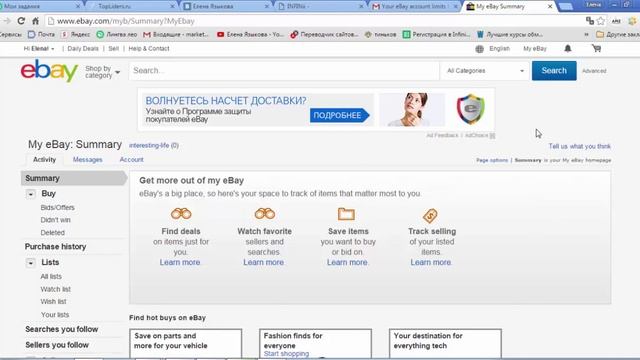Click the blue Search button
The image size is (640, 360).
point(554,71)
